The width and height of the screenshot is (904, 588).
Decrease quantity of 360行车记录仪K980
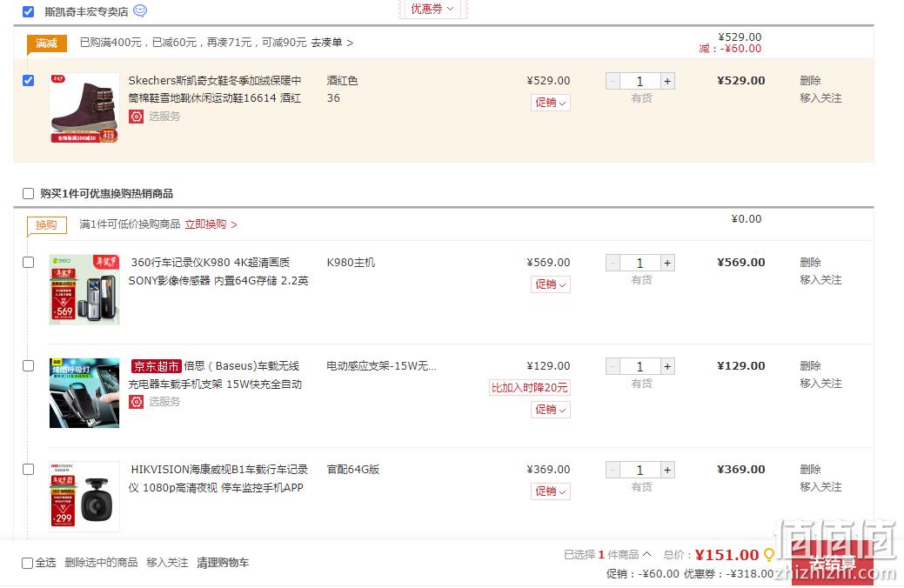point(613,263)
